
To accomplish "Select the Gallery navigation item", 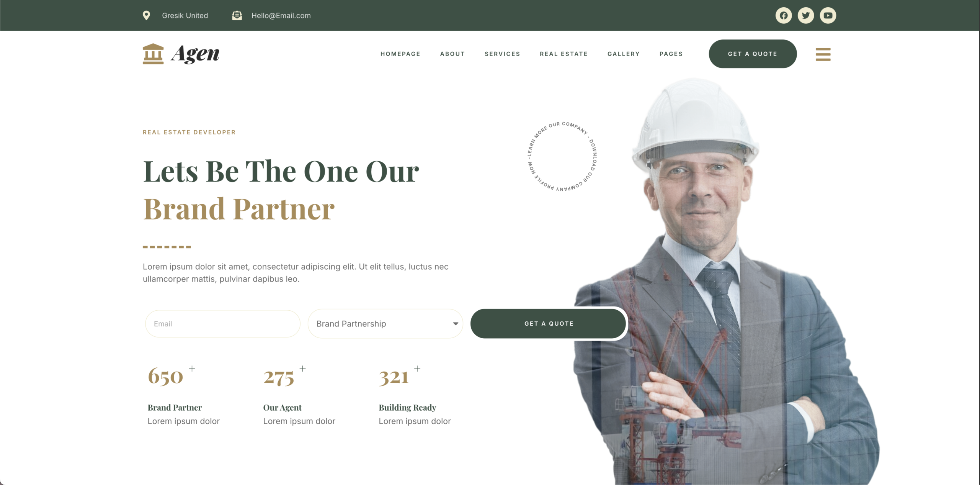I will click(x=624, y=54).
